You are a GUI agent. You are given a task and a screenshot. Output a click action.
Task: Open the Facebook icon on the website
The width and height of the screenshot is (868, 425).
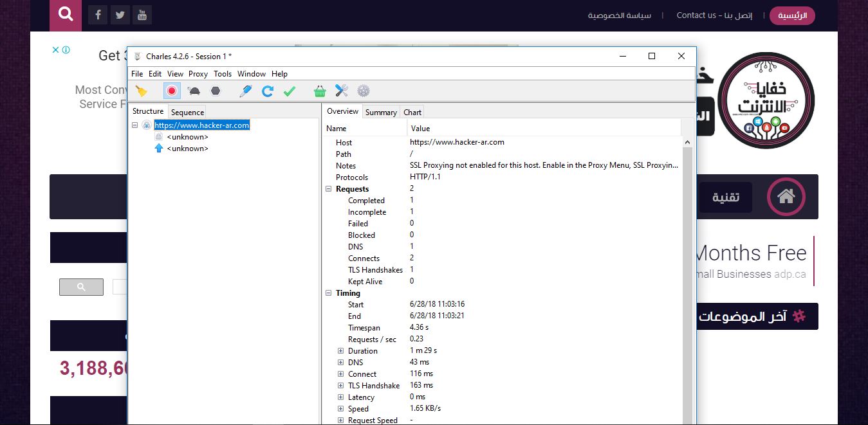coord(98,15)
